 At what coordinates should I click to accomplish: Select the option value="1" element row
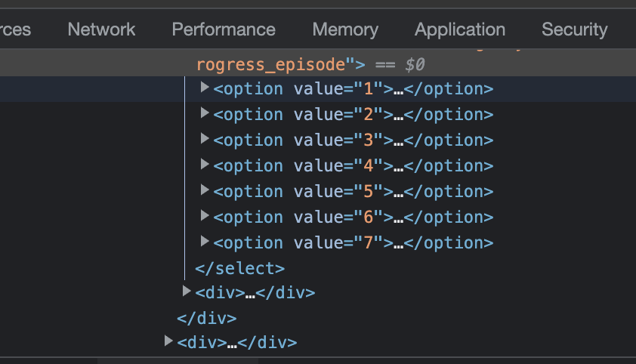pyautogui.click(x=318, y=89)
